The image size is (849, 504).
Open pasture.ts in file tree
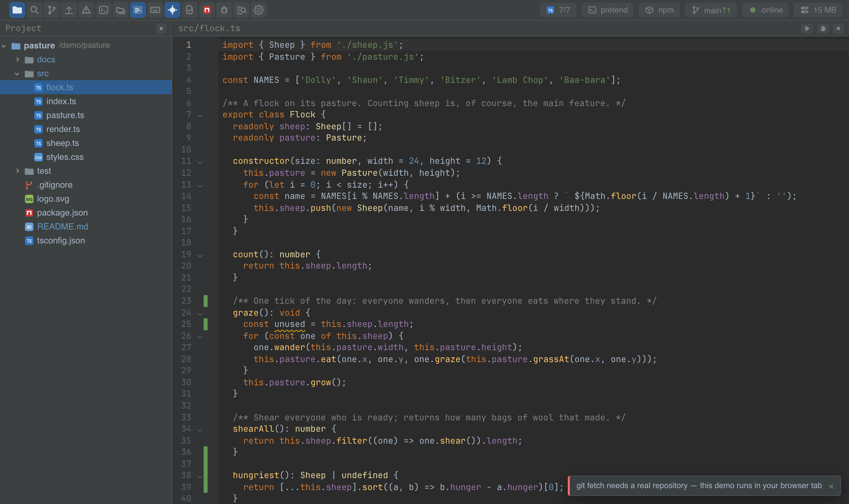tap(86, 115)
